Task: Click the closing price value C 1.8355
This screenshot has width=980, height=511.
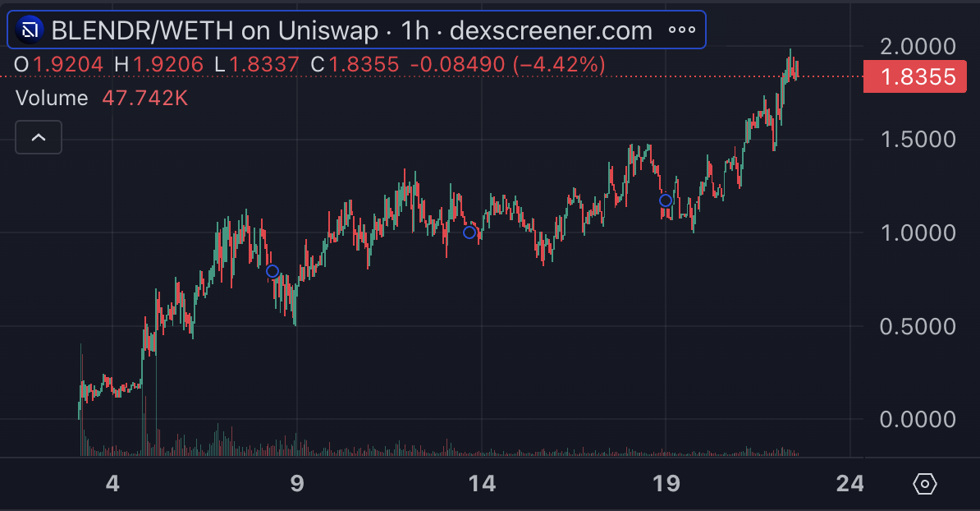Action: point(354,64)
